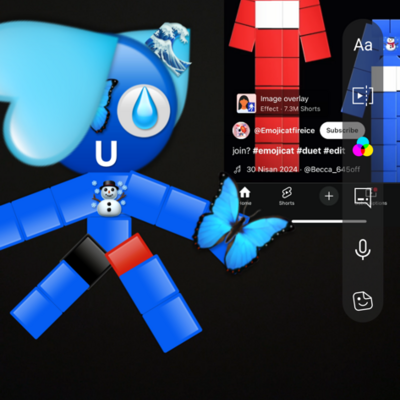Click the white progress slider bar
The image size is (400, 400).
click(x=329, y=221)
